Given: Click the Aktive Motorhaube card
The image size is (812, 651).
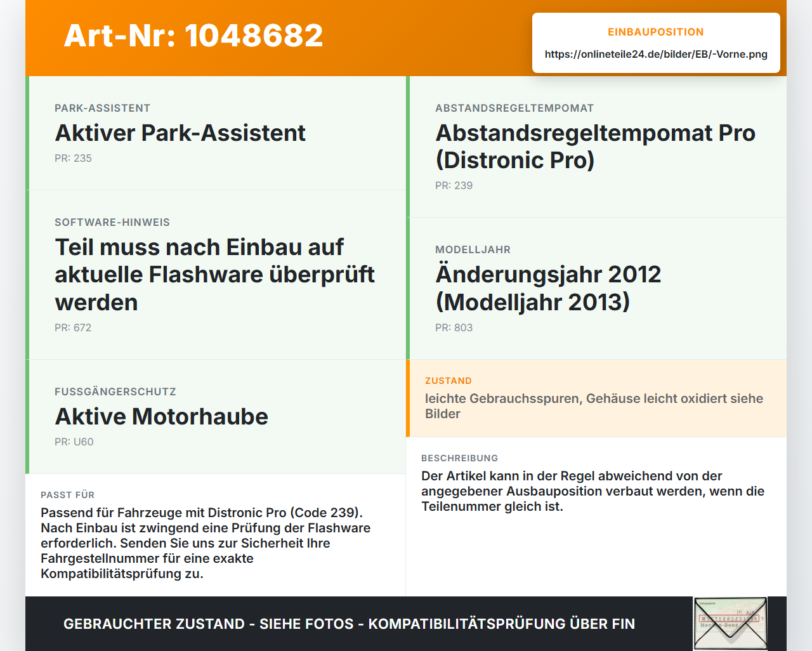Looking at the screenshot, I should [216, 417].
